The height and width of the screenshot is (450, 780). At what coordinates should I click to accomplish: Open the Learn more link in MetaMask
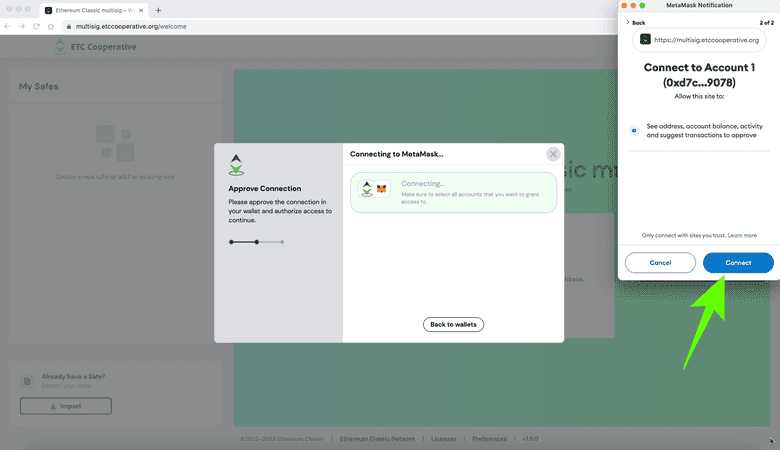pos(742,235)
